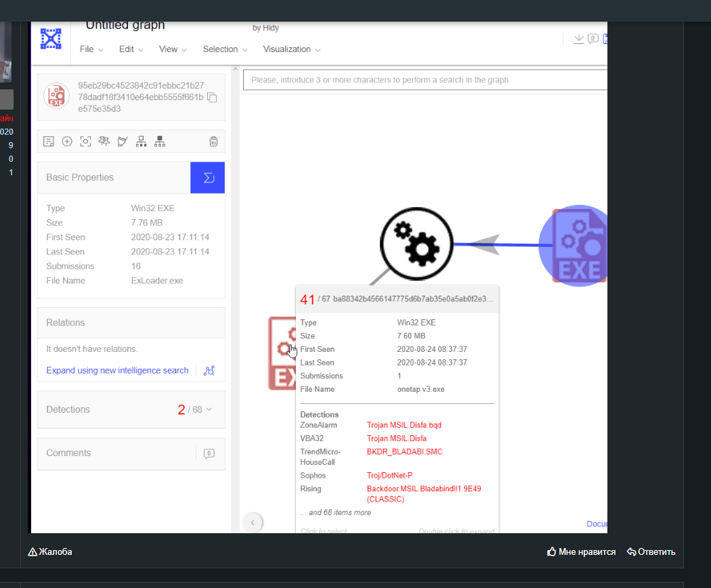Click 'by Hidy' author text
Screen dimensions: 711x588
tap(265, 28)
